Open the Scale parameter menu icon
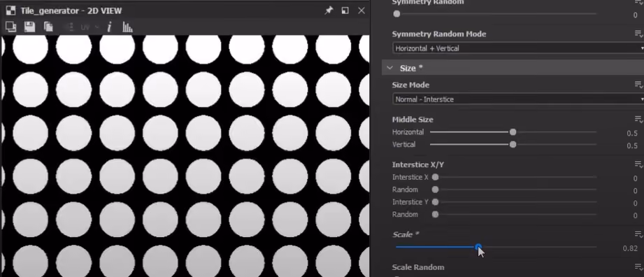Image resolution: width=644 pixels, height=277 pixels. [638, 234]
